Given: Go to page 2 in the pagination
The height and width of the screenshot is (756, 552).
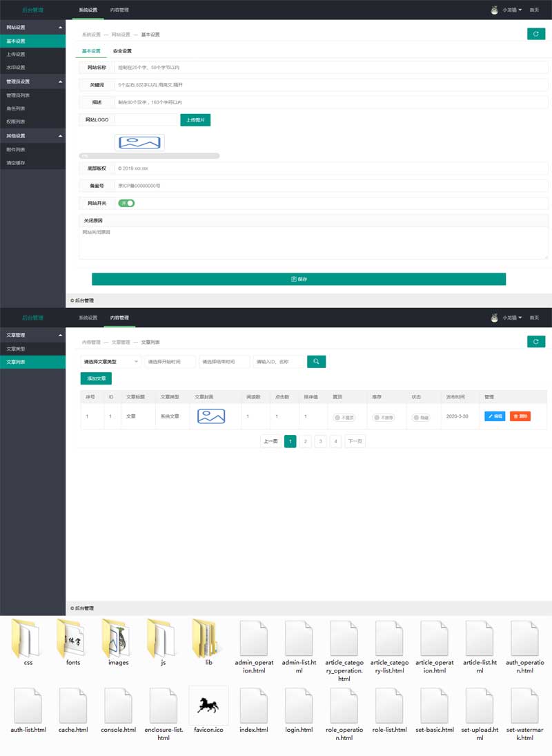Looking at the screenshot, I should pos(306,440).
